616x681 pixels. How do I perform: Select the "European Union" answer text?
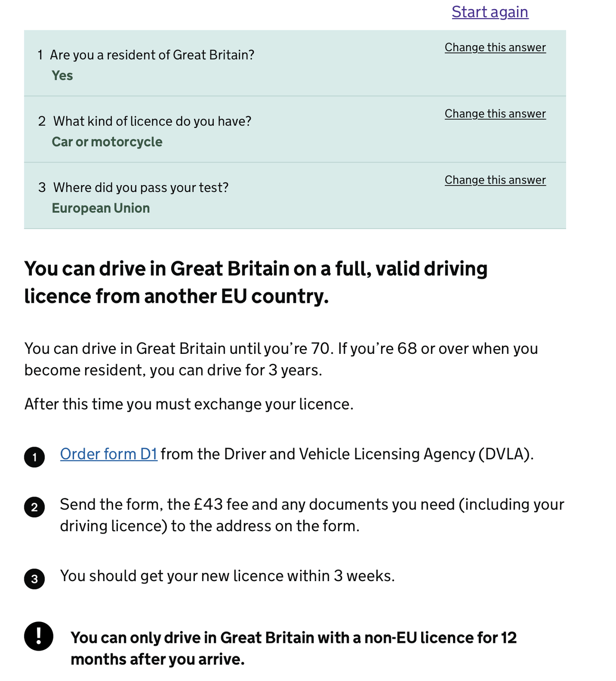(101, 208)
